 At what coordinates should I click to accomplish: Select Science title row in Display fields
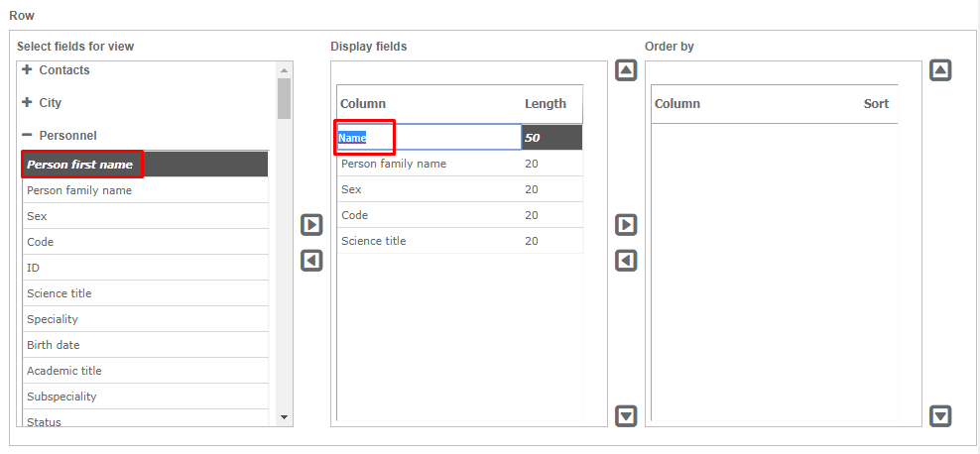click(374, 241)
